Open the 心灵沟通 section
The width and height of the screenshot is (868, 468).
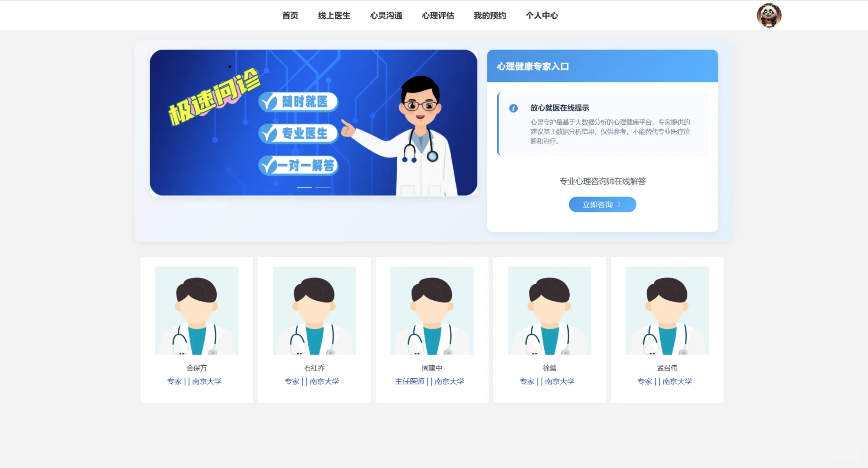pyautogui.click(x=386, y=15)
